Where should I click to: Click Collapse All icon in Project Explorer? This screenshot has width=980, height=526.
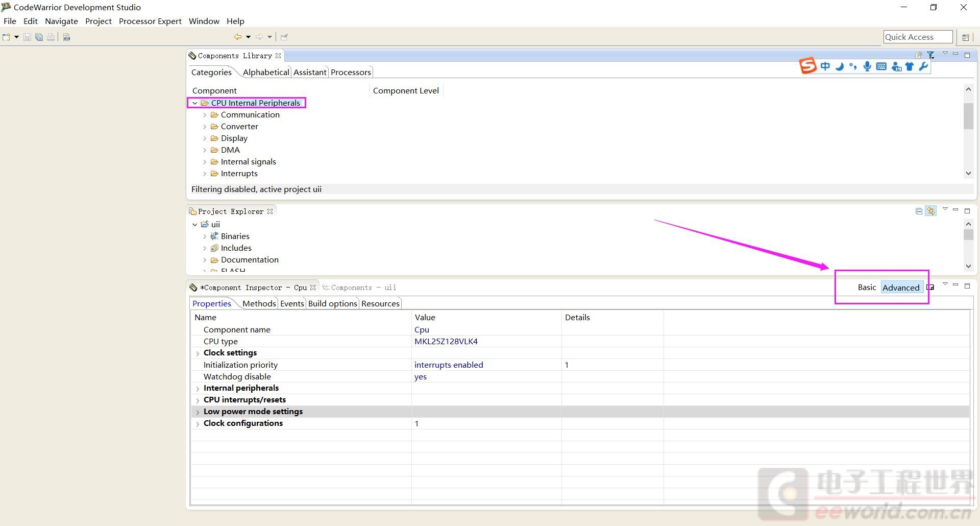pos(919,211)
